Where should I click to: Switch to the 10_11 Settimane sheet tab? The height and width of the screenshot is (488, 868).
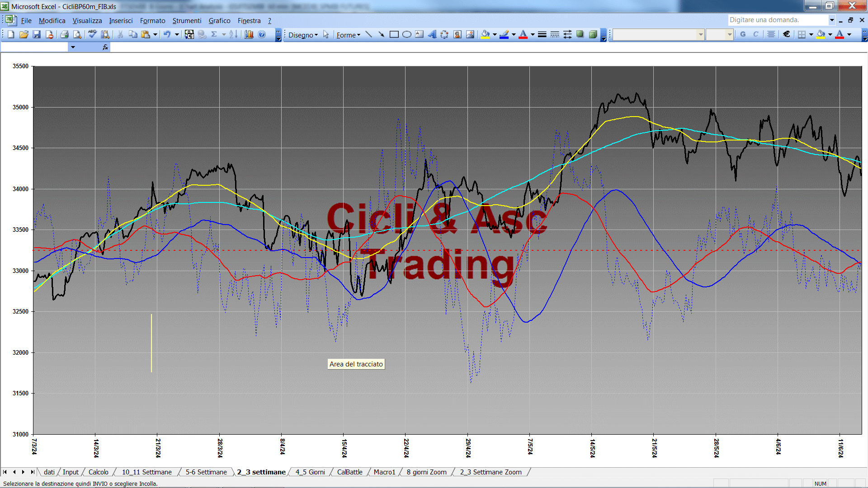coord(146,472)
